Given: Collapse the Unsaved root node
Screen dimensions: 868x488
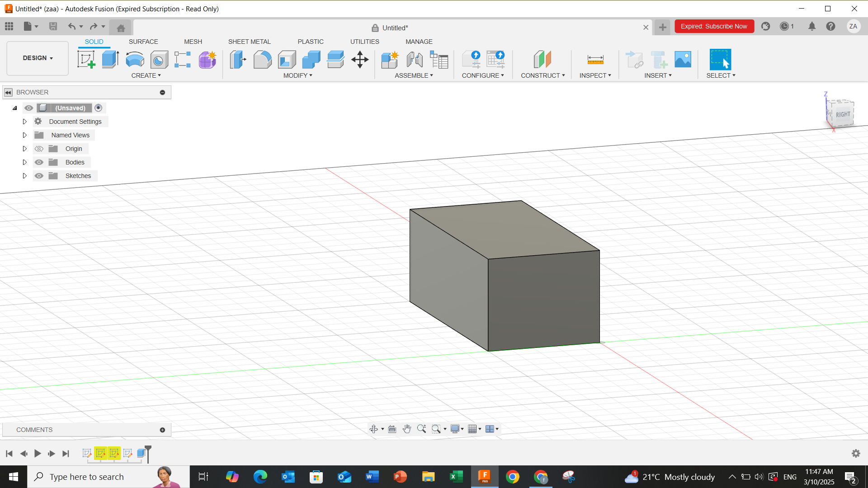Looking at the screenshot, I should (15, 108).
